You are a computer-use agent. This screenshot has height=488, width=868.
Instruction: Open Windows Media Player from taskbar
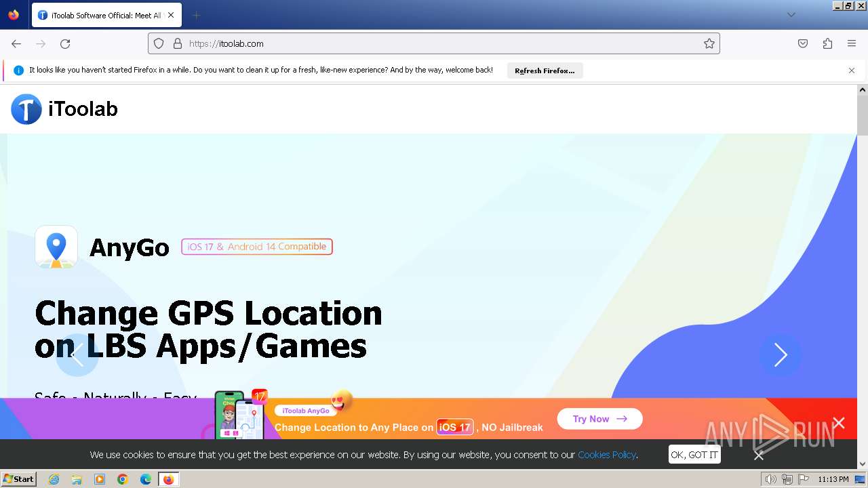(100, 479)
